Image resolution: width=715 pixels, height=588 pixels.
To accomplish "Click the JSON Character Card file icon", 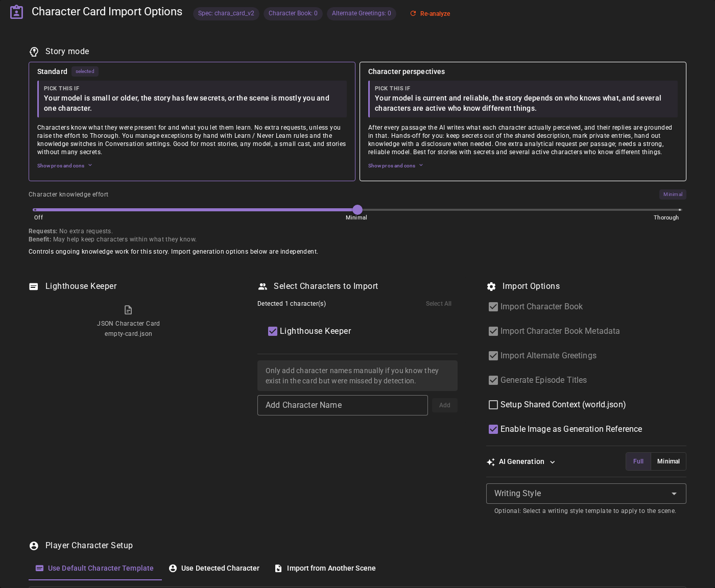I will (x=128, y=310).
